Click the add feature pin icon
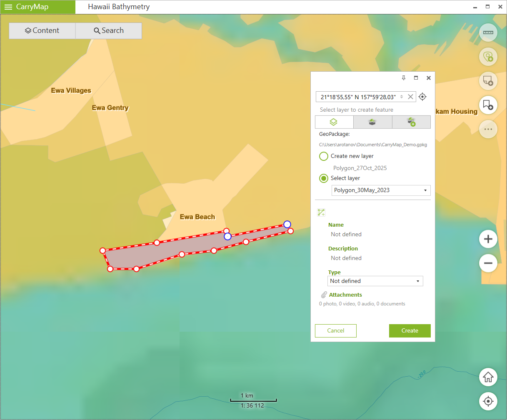507x420 pixels. click(488, 57)
